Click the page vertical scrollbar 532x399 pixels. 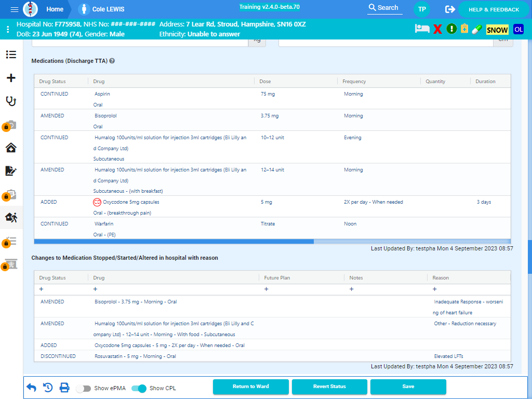tap(529, 257)
